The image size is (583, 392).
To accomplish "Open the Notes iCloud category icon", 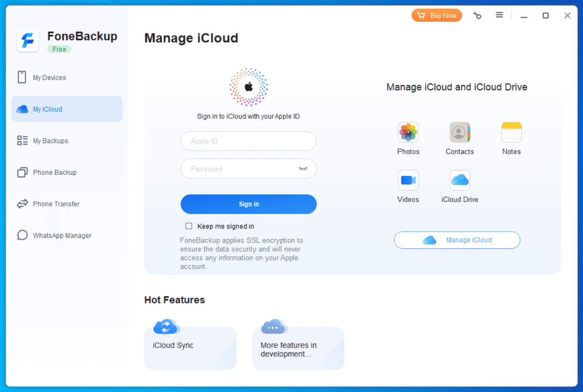I will (512, 132).
